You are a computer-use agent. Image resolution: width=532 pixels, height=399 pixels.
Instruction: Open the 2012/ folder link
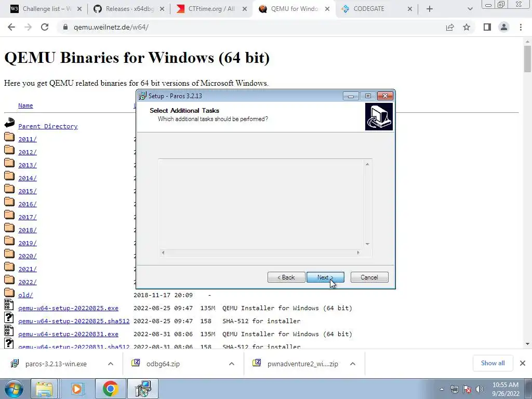pyautogui.click(x=27, y=152)
